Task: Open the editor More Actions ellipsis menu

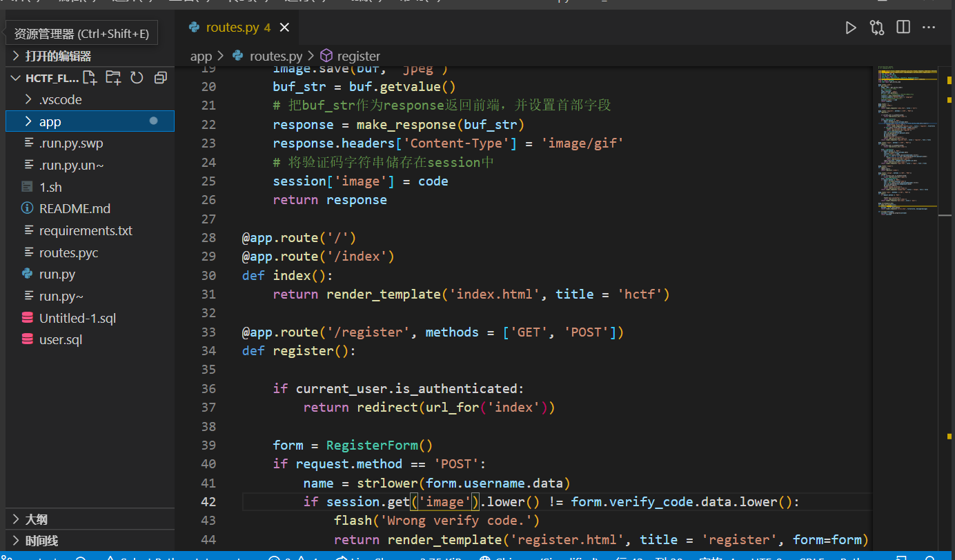Action: 929,28
